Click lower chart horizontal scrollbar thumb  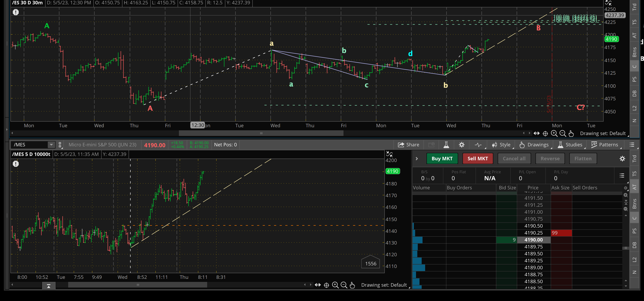137,285
